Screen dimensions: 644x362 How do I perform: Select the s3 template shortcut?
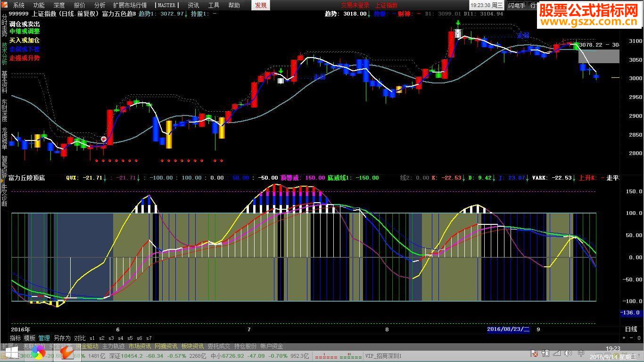[111, 338]
